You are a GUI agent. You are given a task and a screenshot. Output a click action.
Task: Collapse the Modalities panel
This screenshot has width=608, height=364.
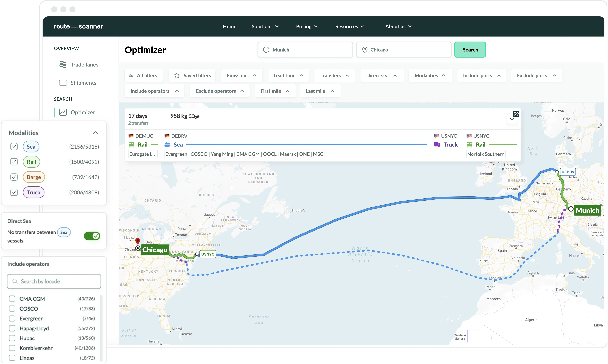pos(96,133)
